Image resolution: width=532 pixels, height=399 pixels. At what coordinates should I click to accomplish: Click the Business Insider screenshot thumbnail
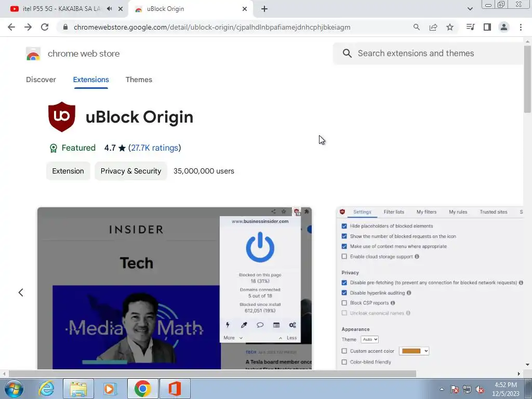175,288
